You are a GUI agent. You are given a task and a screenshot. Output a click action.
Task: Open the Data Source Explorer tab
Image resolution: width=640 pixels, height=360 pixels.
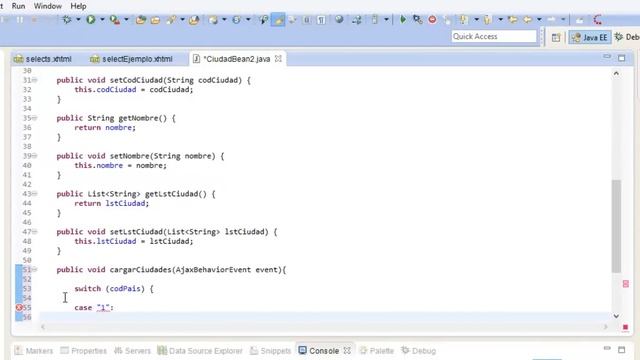pos(200,351)
